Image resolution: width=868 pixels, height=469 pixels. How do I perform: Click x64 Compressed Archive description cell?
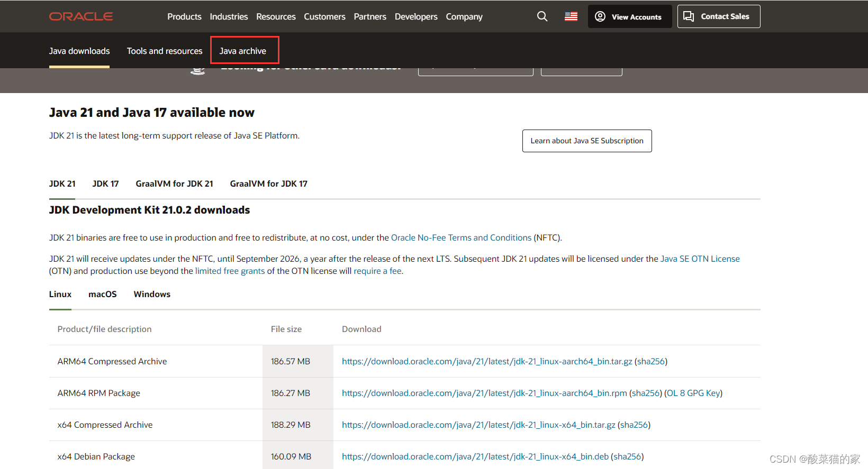pos(156,425)
